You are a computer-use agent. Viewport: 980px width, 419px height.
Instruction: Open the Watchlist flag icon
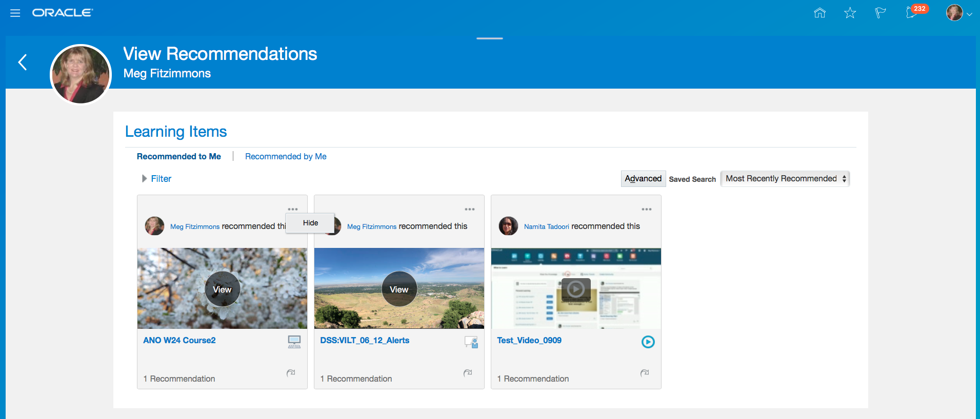pos(880,13)
